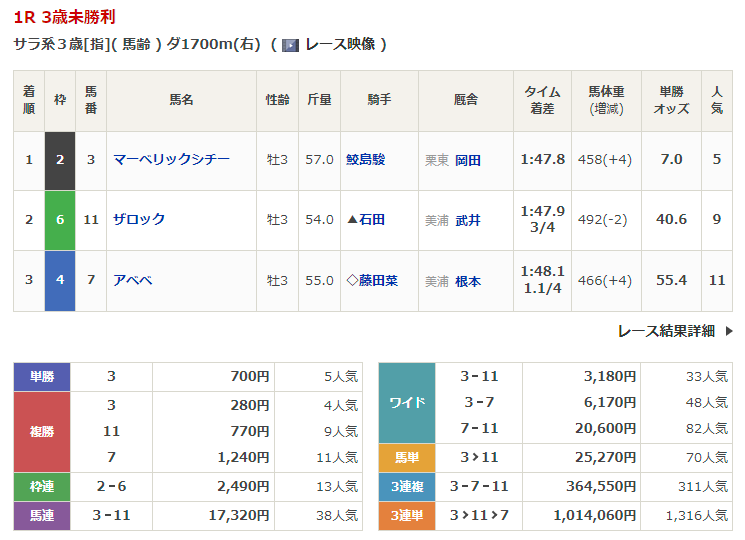
Task: Open jockey 鮫島駿's profile
Action: (x=365, y=159)
